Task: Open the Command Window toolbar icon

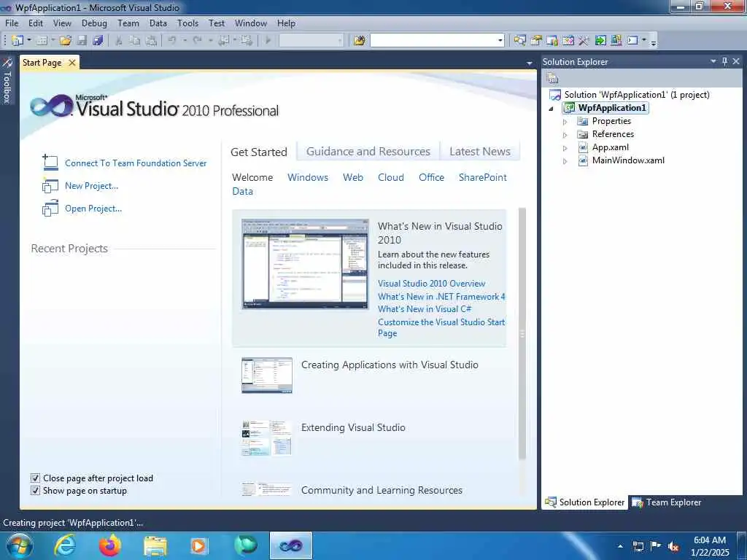Action: [x=632, y=41]
